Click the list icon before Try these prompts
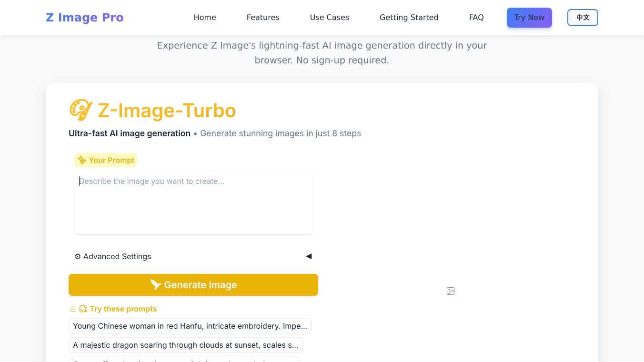This screenshot has height=362, width=644. pos(72,309)
